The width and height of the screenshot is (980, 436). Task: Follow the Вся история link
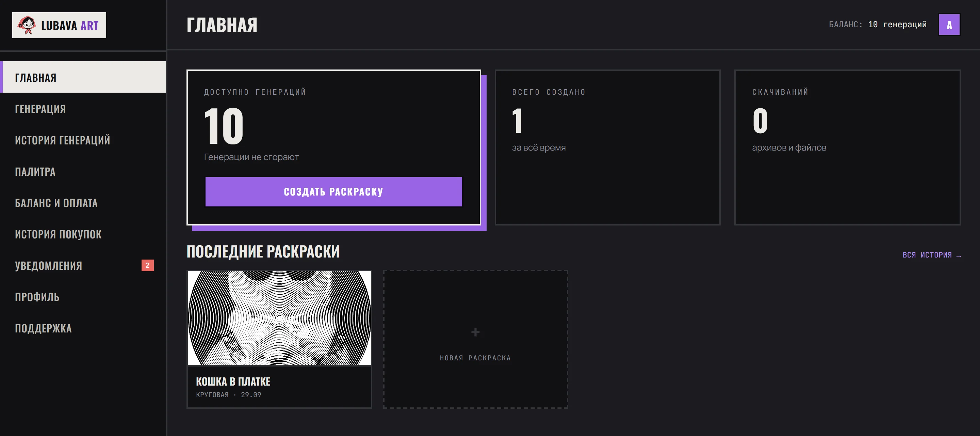(932, 255)
